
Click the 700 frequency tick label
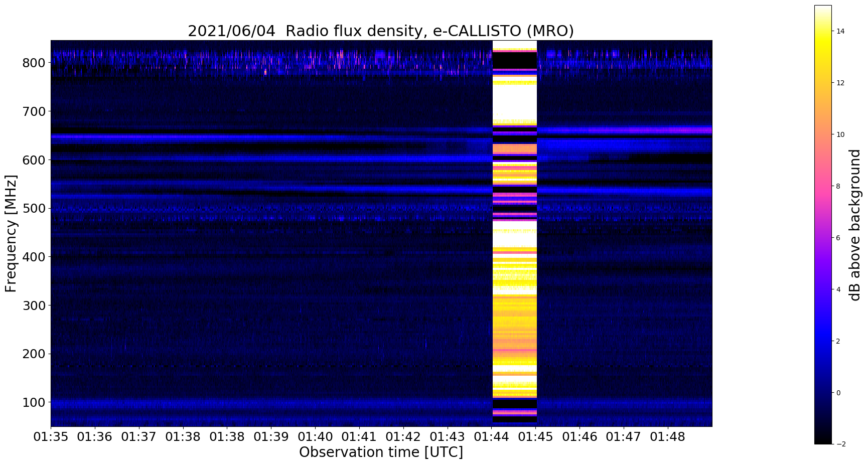pos(34,111)
